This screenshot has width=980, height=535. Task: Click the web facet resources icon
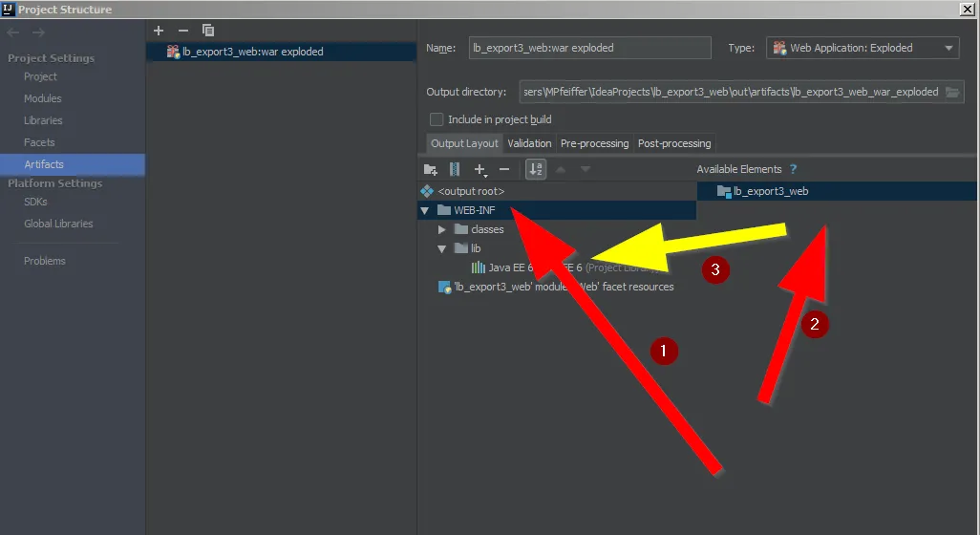coord(444,287)
